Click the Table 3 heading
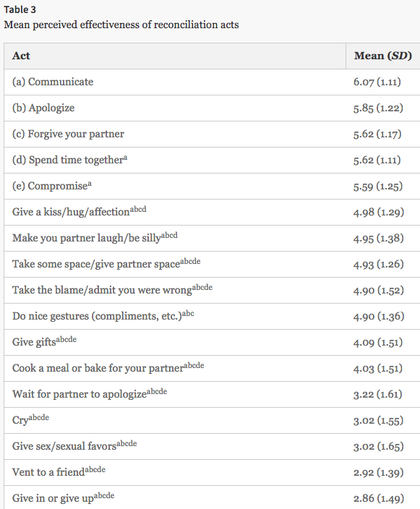The height and width of the screenshot is (509, 420). coord(20,9)
